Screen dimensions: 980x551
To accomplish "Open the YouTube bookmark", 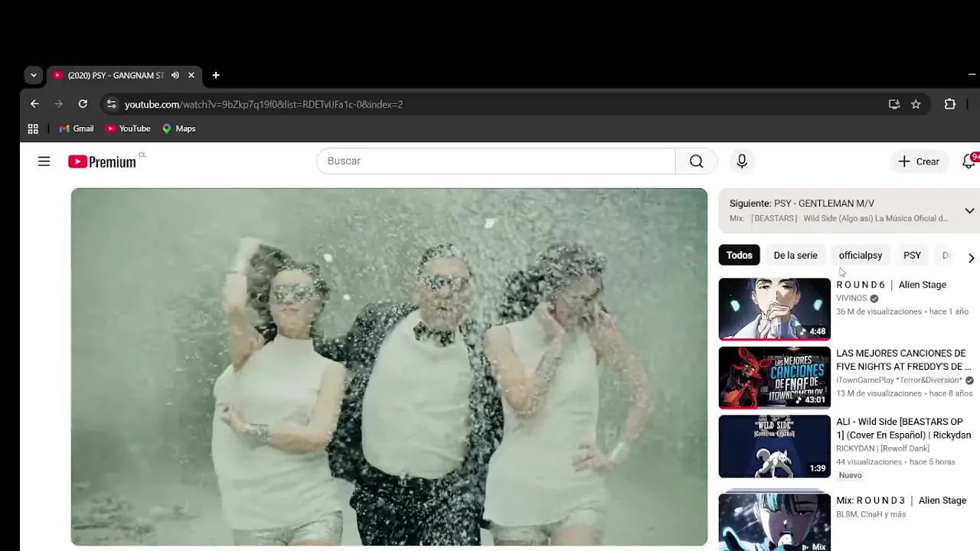I will point(128,129).
